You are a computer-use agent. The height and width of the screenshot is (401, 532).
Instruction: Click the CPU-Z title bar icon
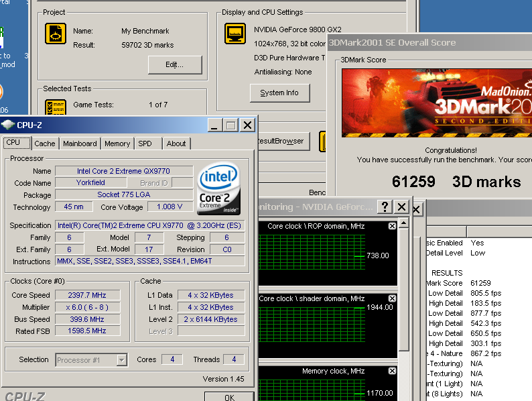point(8,125)
